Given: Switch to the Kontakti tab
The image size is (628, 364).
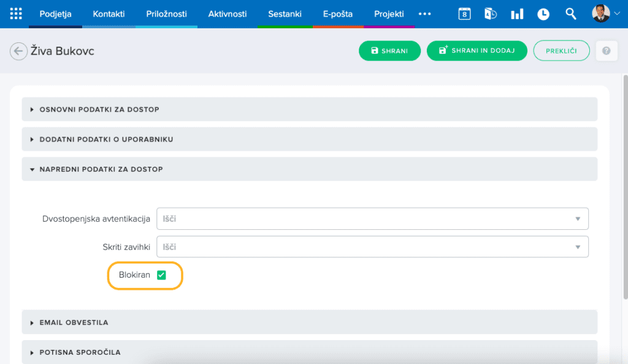Looking at the screenshot, I should pos(109,13).
